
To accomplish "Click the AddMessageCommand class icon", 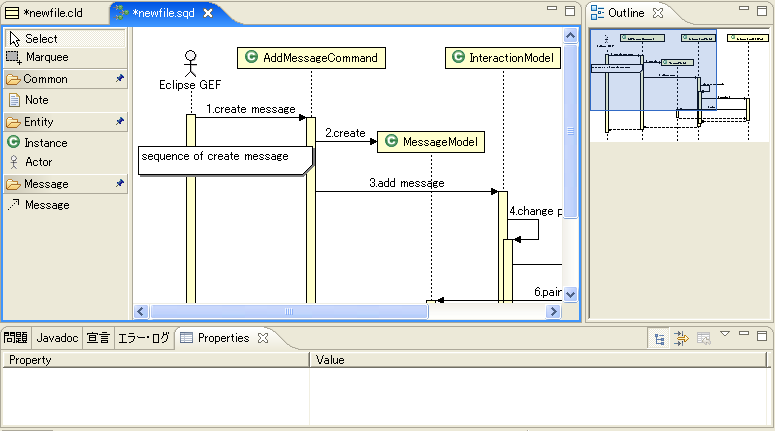I will click(252, 57).
